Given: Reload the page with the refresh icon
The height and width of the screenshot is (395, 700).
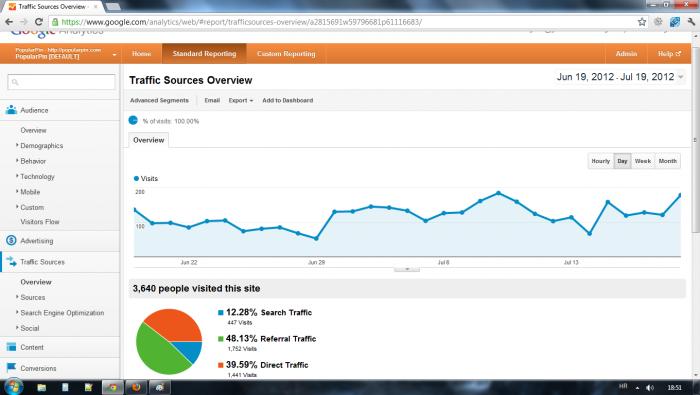Looking at the screenshot, I should (39, 22).
